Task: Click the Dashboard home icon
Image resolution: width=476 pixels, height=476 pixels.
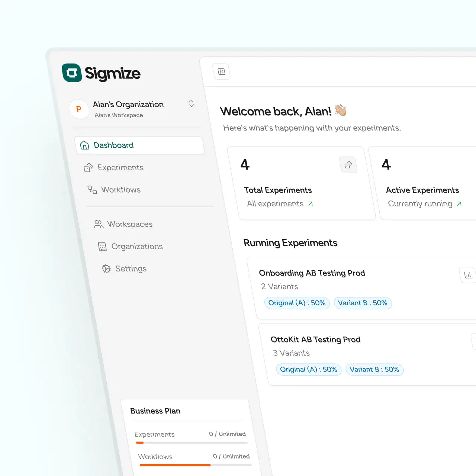Action: [x=85, y=145]
